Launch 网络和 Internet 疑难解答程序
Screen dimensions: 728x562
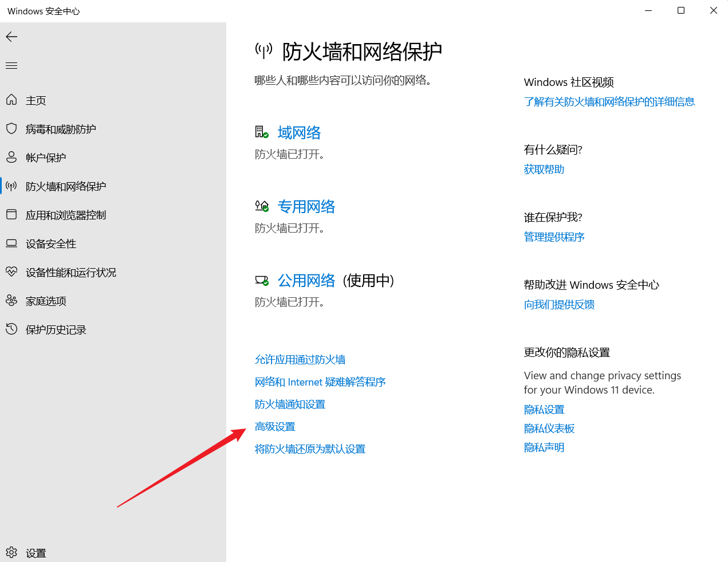[x=320, y=382]
